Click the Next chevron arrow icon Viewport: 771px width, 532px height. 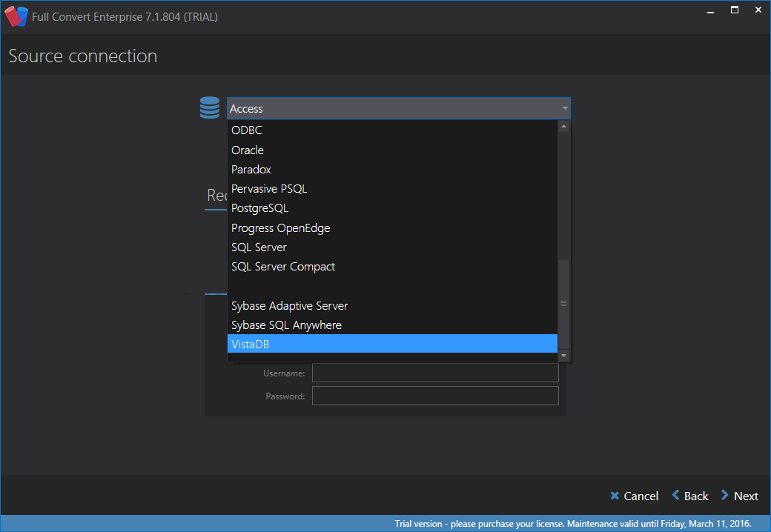point(725,495)
